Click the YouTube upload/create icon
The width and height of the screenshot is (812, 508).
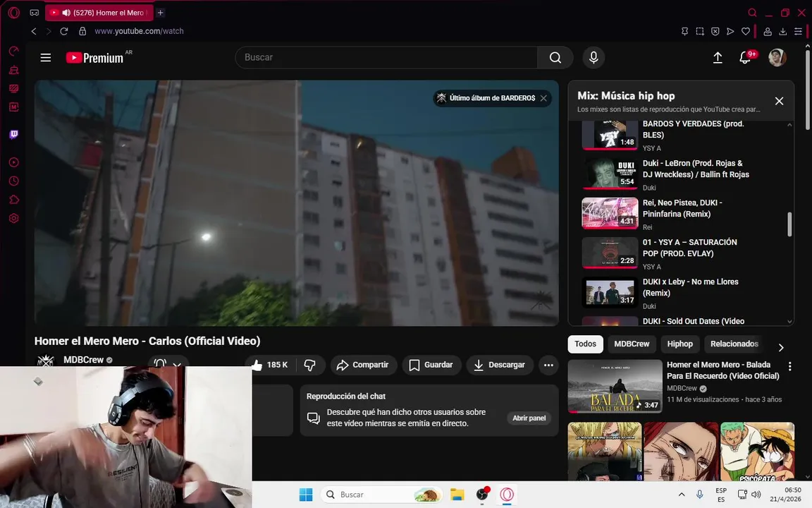718,58
